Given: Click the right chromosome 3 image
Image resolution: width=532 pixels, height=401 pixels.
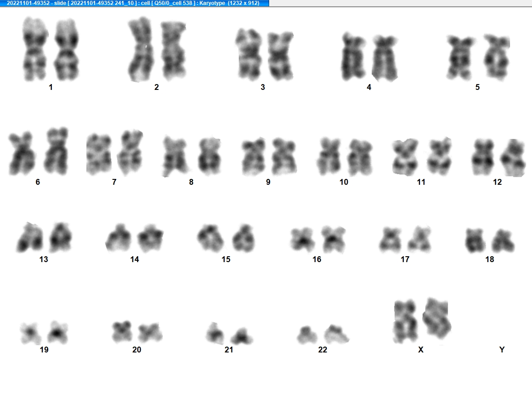Looking at the screenshot, I should [280, 56].
